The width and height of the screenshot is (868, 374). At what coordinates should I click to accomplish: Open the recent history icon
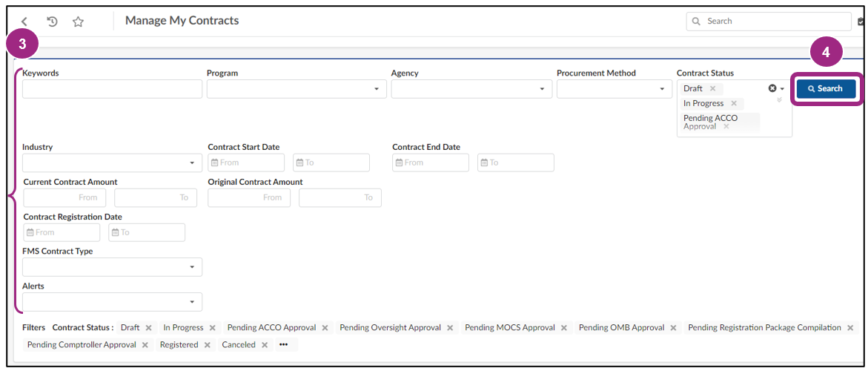52,22
